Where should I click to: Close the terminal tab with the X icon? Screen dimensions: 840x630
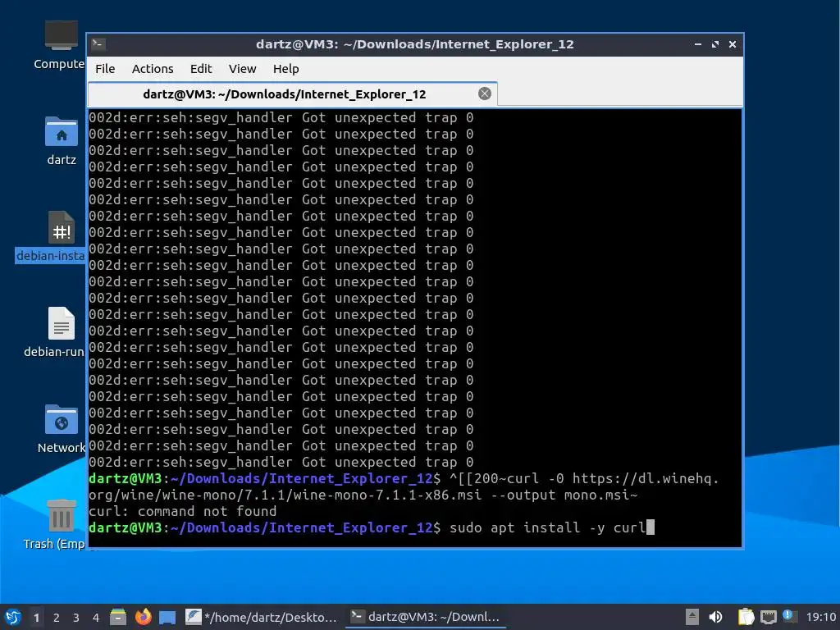click(x=484, y=94)
